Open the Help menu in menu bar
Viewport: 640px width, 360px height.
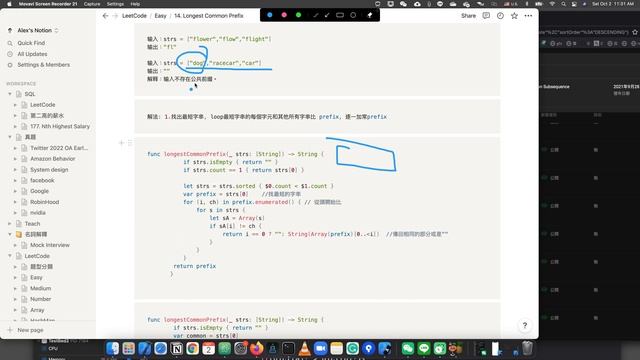pos(135,4)
